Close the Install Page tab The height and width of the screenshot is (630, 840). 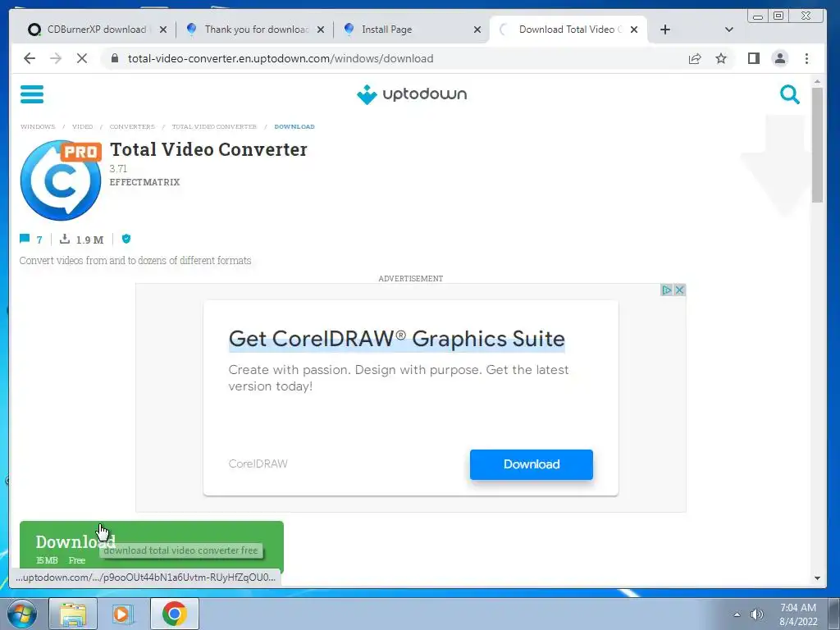477,30
